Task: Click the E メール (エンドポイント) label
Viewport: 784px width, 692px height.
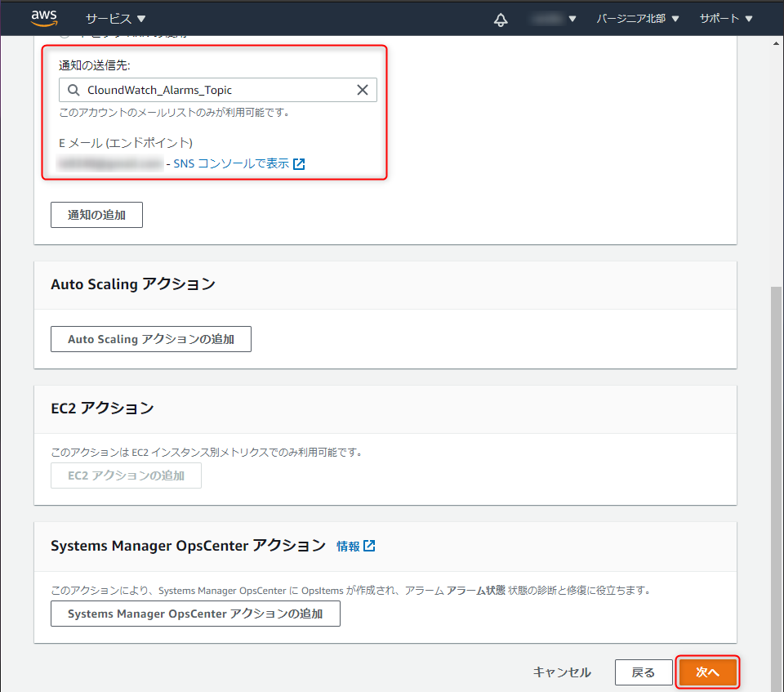Action: coord(126,143)
